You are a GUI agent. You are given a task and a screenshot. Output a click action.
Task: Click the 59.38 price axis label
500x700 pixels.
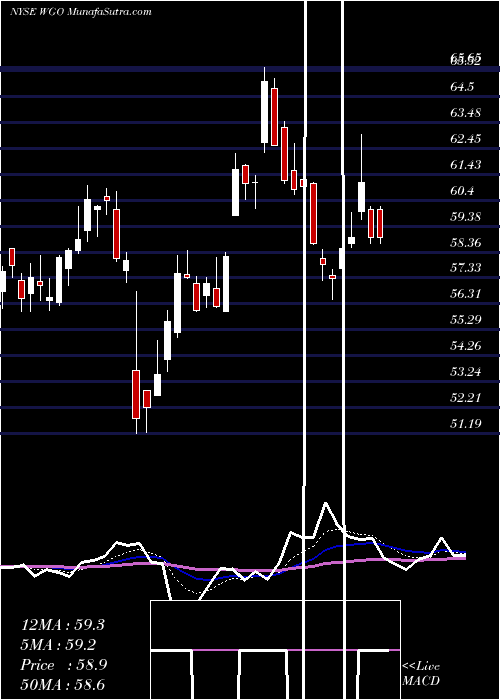[466, 217]
